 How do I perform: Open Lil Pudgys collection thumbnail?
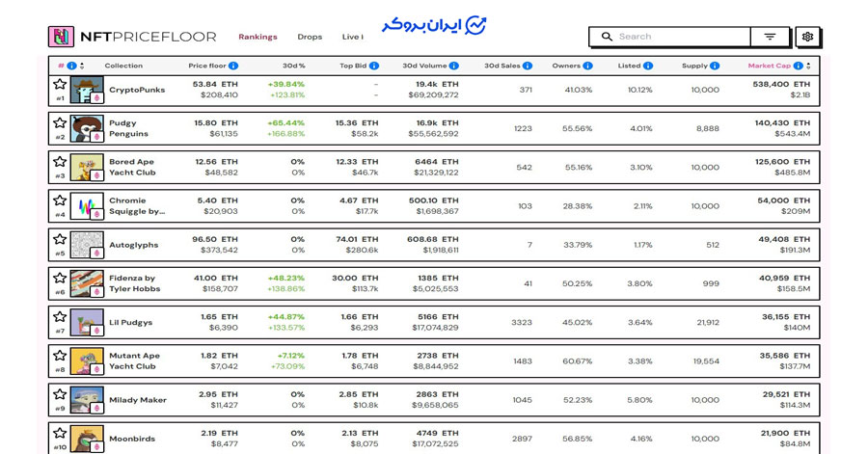[x=87, y=322]
